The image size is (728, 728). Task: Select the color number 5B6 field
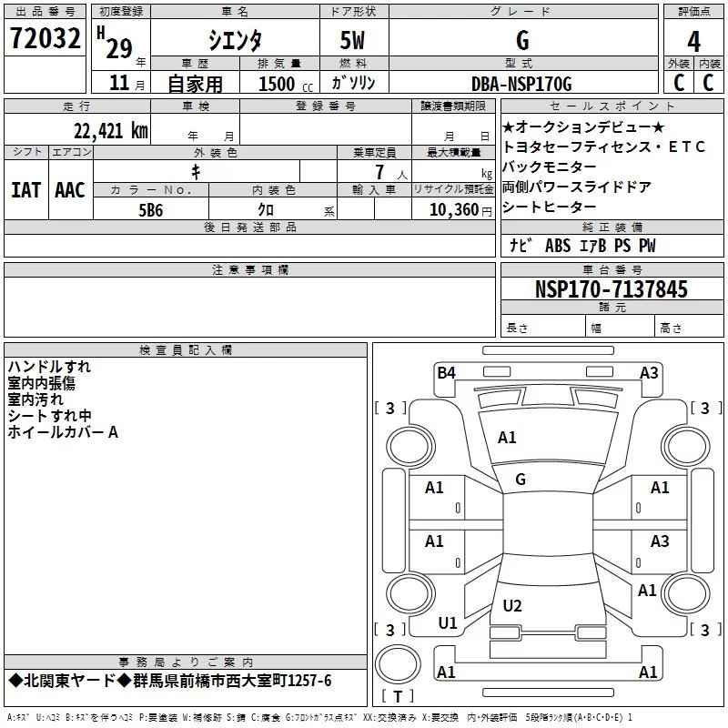point(151,210)
